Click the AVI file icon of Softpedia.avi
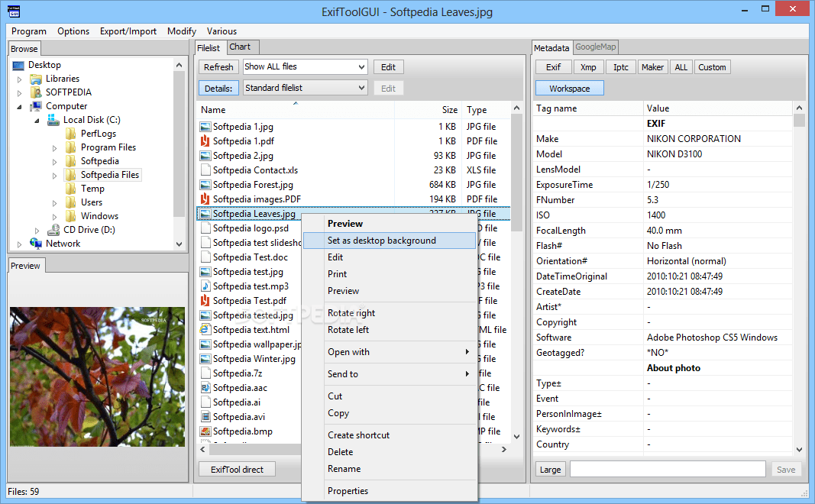The height and width of the screenshot is (504, 815). pos(204,416)
